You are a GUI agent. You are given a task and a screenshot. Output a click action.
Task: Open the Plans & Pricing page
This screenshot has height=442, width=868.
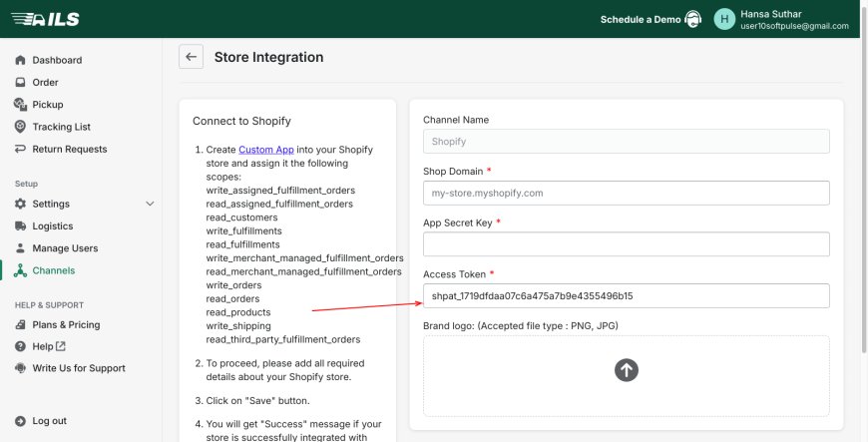point(67,324)
